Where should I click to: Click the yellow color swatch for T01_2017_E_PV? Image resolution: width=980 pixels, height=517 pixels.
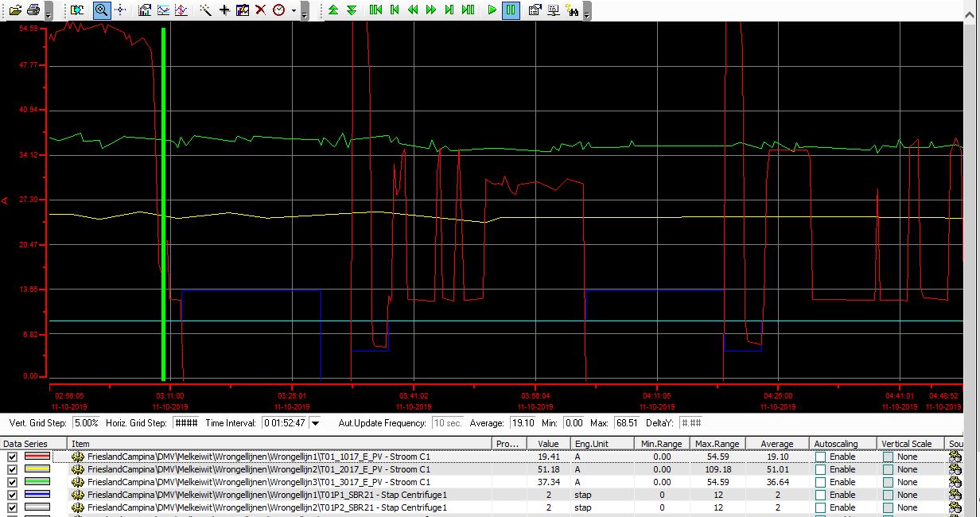pos(38,469)
